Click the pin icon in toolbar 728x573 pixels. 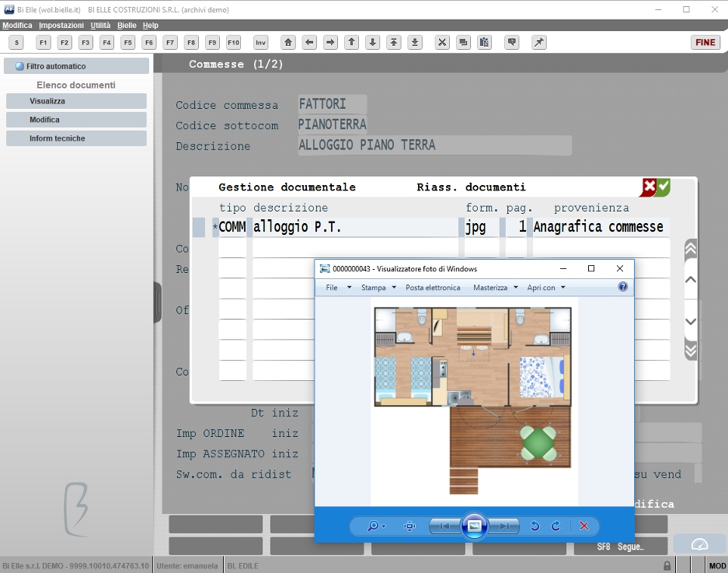point(538,43)
